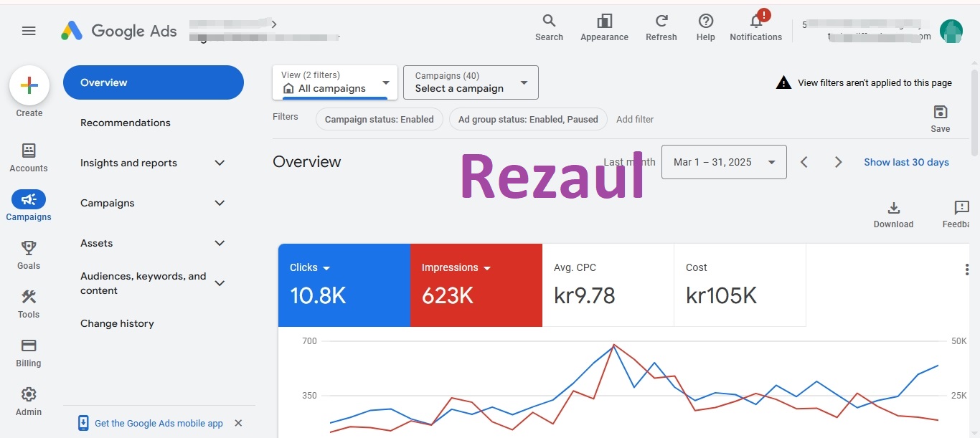This screenshot has width=980, height=438.
Task: Go to the next date period
Action: 838,162
